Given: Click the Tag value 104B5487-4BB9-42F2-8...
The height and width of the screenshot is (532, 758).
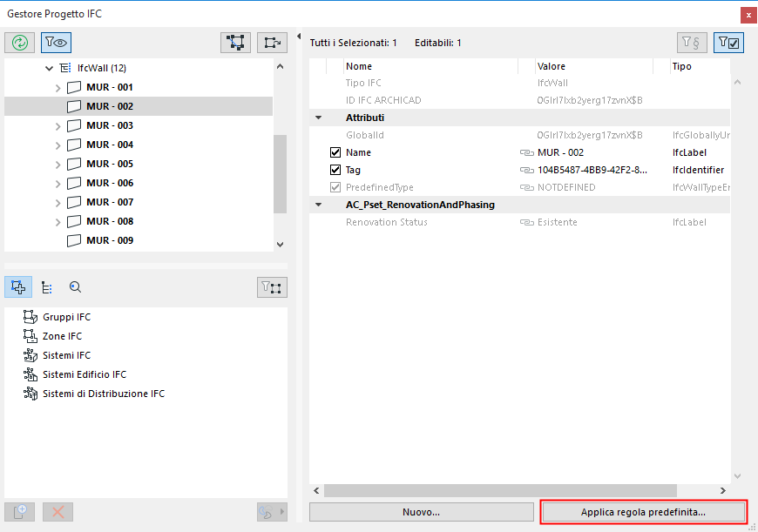Looking at the screenshot, I should 592,170.
